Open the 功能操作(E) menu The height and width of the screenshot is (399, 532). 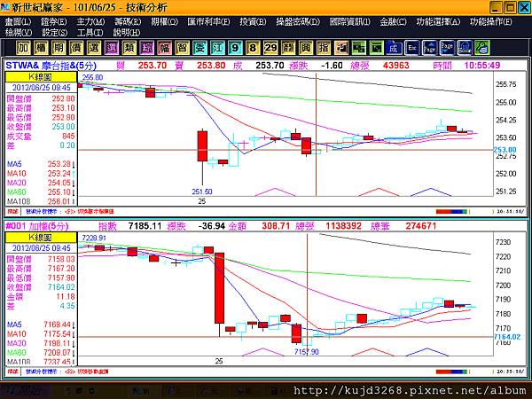[x=491, y=21]
